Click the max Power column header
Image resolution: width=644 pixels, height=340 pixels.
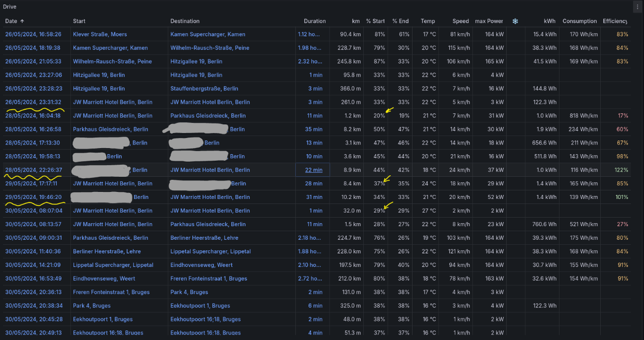(x=489, y=21)
